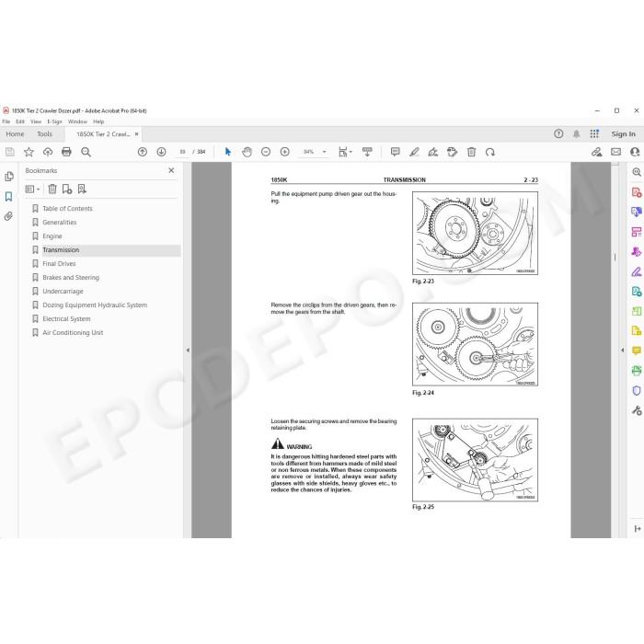Close the 1850K Tier 2 document tab

click(137, 134)
